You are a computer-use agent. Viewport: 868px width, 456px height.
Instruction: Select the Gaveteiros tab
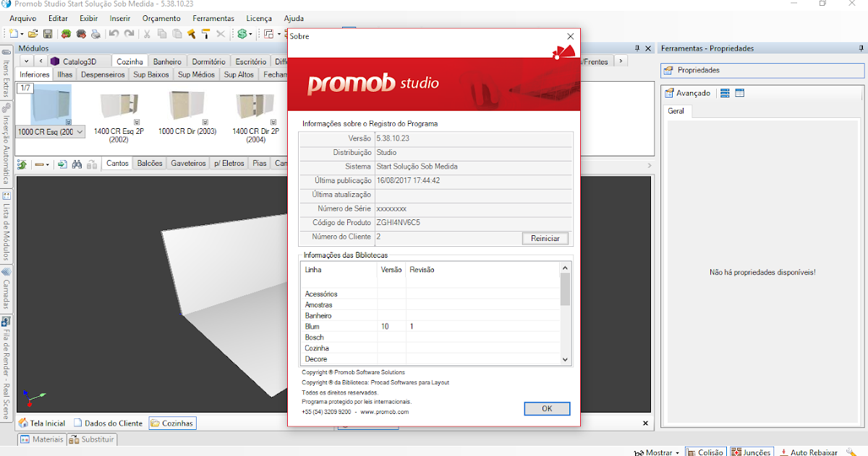pyautogui.click(x=188, y=164)
